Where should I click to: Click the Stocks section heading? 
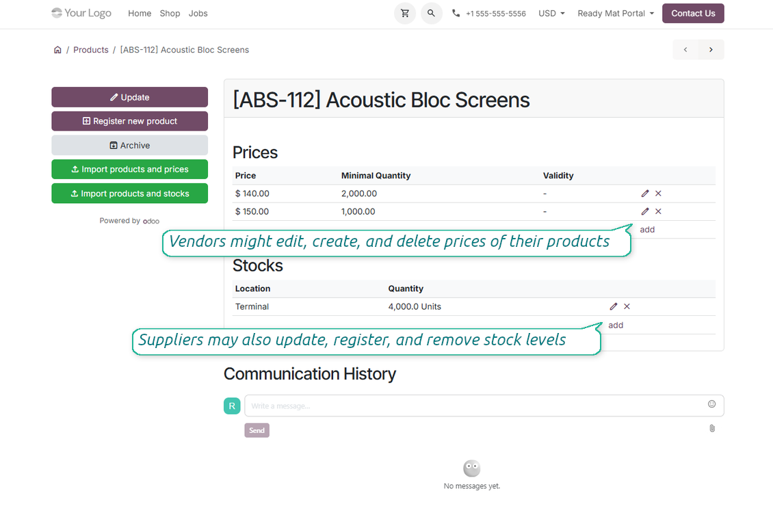click(258, 265)
